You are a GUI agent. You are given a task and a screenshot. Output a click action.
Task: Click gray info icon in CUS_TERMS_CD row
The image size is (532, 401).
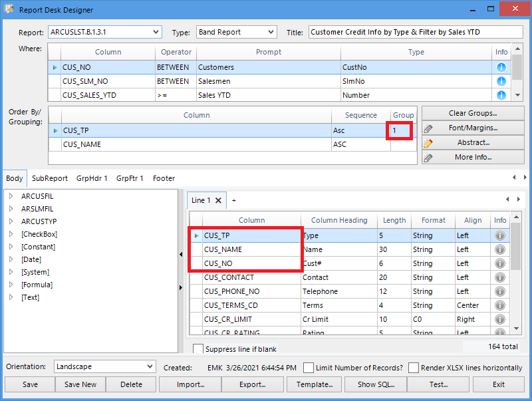tap(499, 305)
